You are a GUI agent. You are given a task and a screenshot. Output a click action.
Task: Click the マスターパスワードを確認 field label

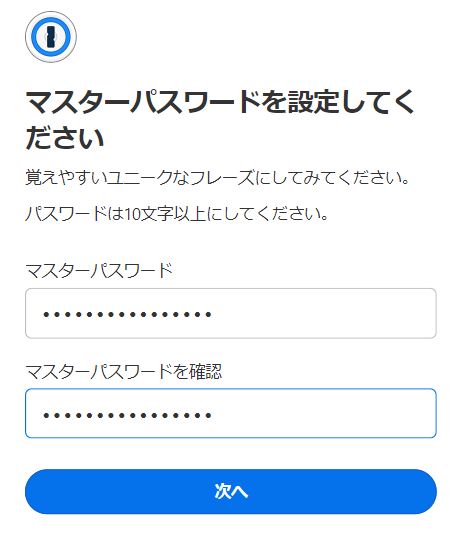coord(124,371)
